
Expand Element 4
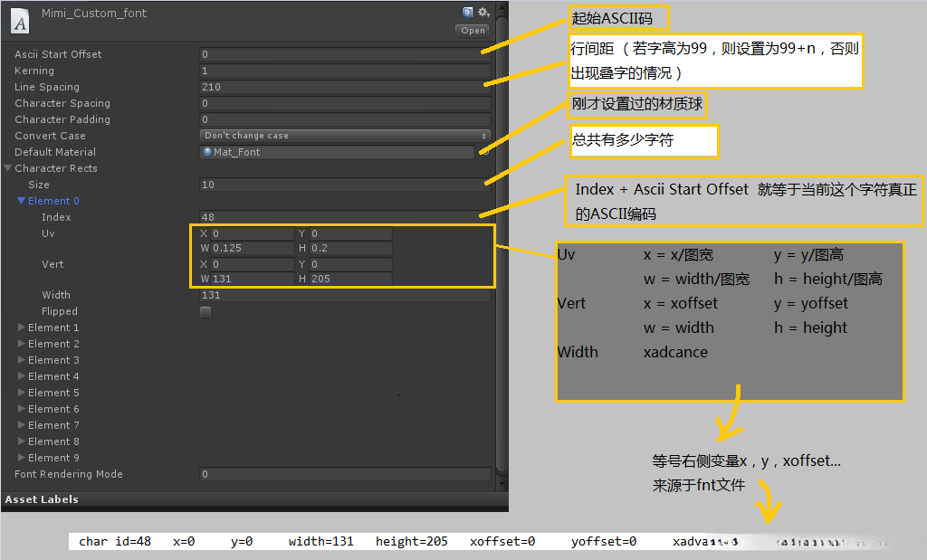point(22,376)
